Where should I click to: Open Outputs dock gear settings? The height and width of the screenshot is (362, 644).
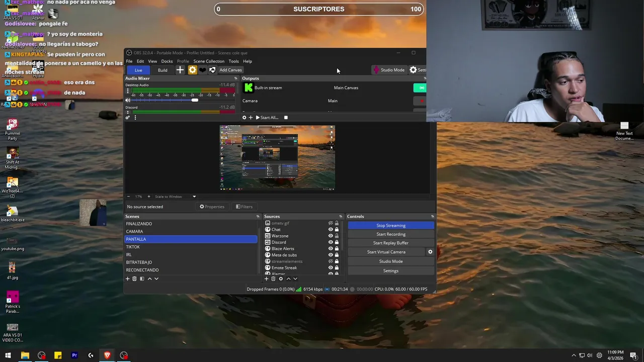click(244, 118)
